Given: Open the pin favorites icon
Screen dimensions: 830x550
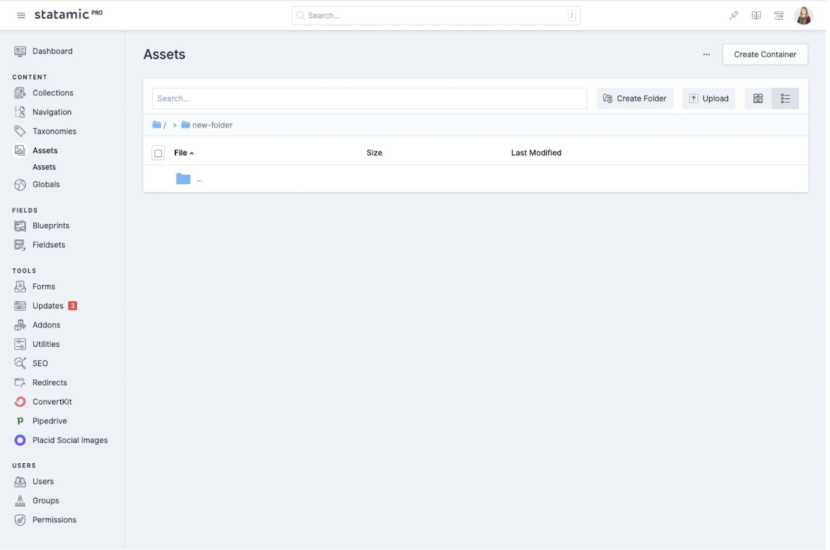Looking at the screenshot, I should point(733,15).
